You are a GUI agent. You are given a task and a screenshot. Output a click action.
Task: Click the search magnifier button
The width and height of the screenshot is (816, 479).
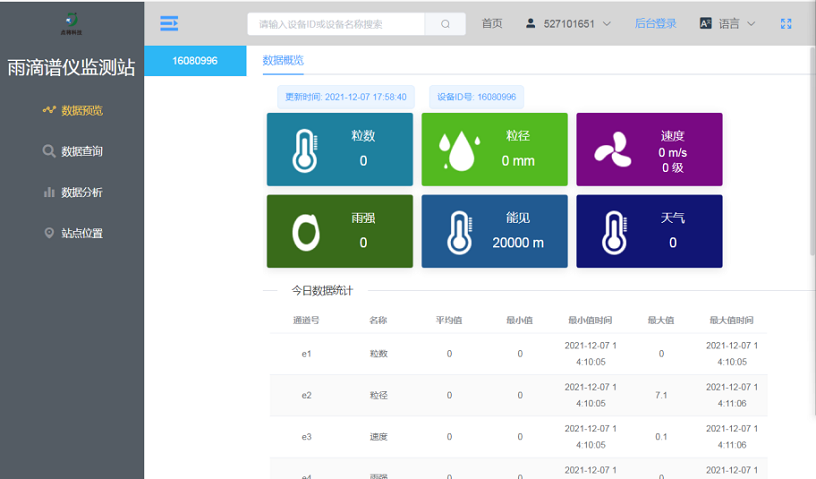coord(445,24)
